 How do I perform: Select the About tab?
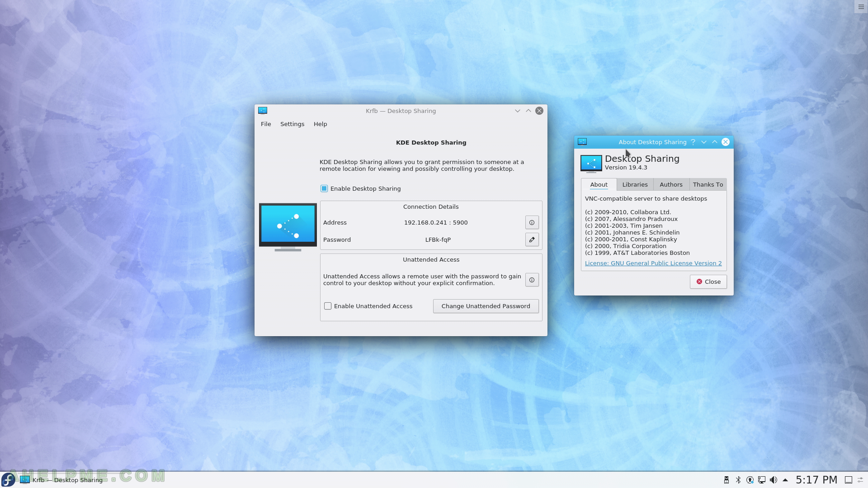[x=599, y=184]
